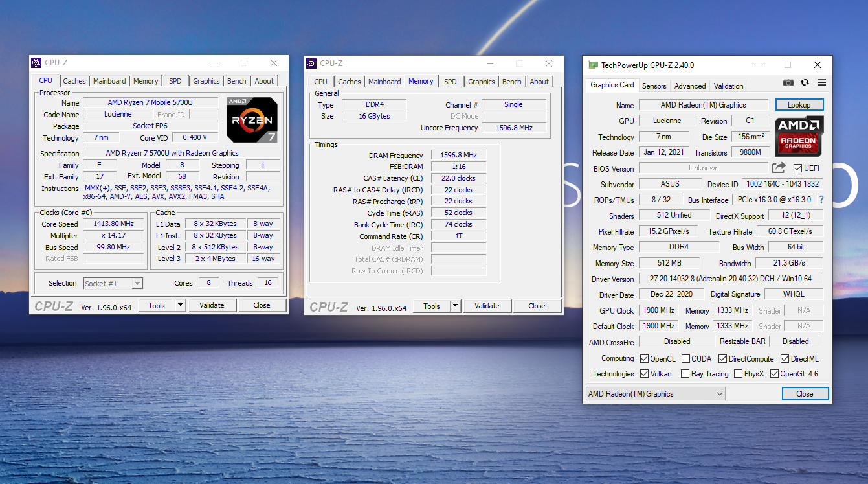The height and width of the screenshot is (484, 868).
Task: Click the DRAM Frequency 1596.8 MHz value
Action: (x=458, y=156)
